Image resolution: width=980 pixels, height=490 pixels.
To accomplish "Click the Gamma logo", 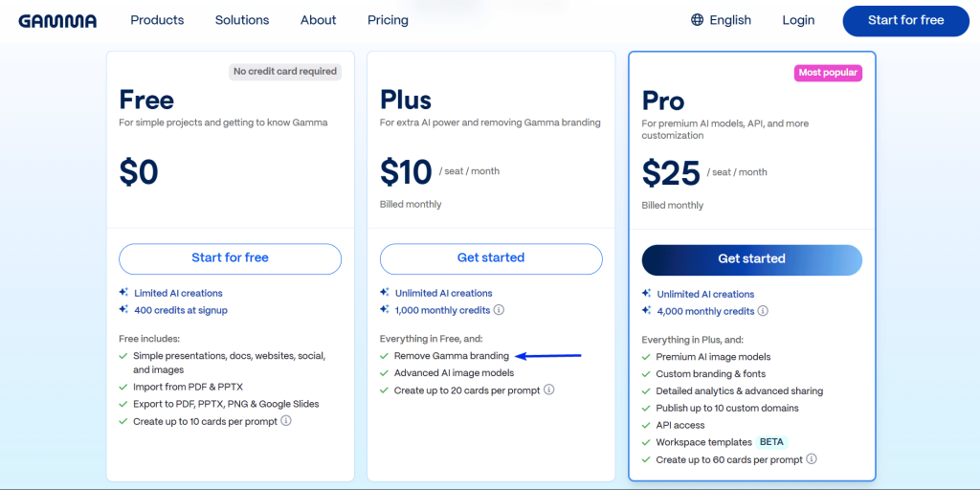I will pyautogui.click(x=57, y=20).
